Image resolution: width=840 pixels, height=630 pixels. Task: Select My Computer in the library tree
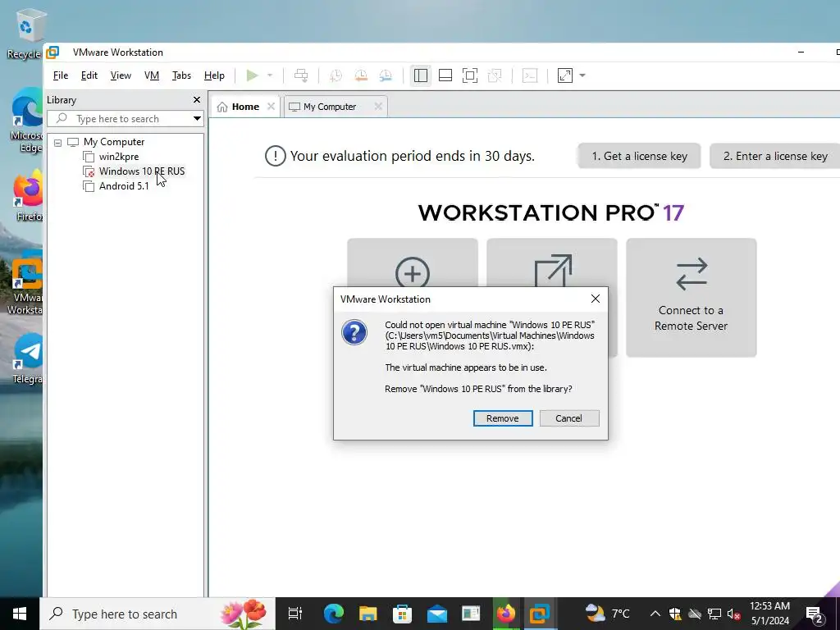(x=113, y=142)
